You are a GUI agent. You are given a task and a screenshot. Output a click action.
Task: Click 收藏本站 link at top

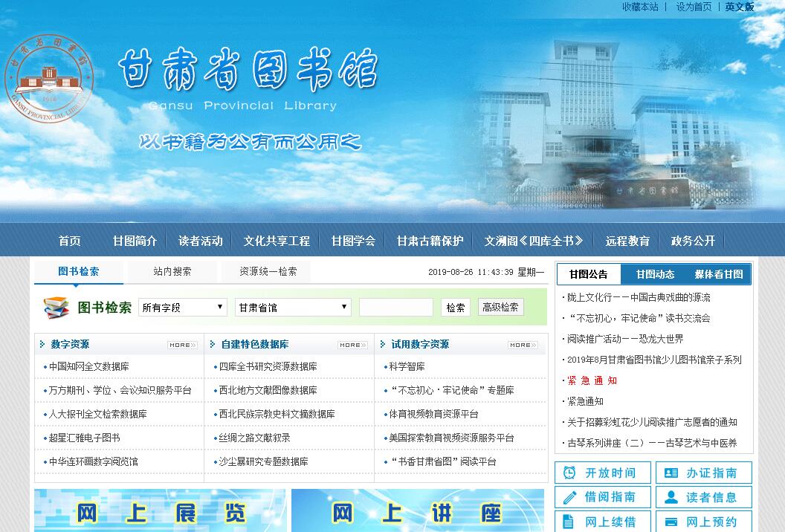pyautogui.click(x=640, y=7)
